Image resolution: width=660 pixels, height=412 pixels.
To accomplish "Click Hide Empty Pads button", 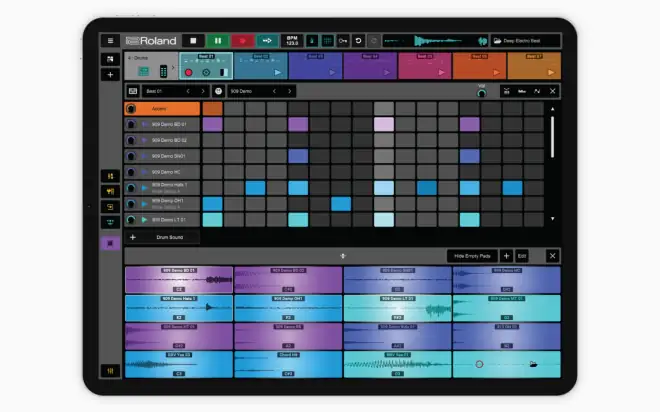I will coord(472,256).
